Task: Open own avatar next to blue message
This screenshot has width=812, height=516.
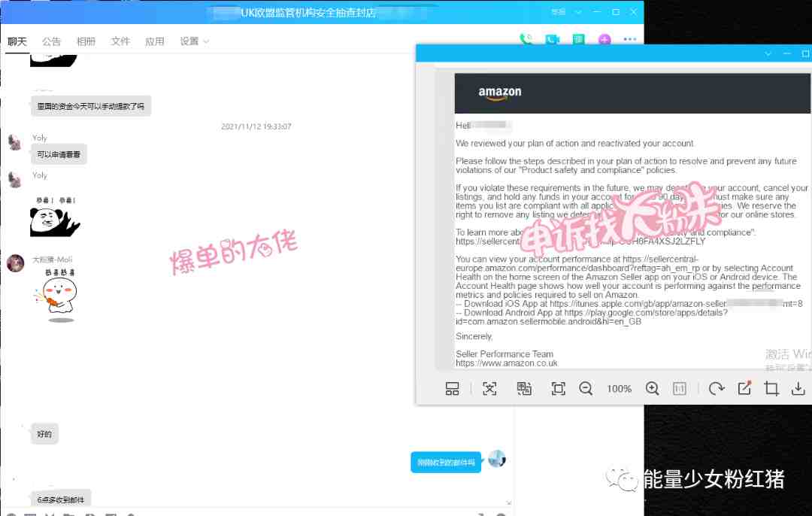Action: tap(497, 459)
